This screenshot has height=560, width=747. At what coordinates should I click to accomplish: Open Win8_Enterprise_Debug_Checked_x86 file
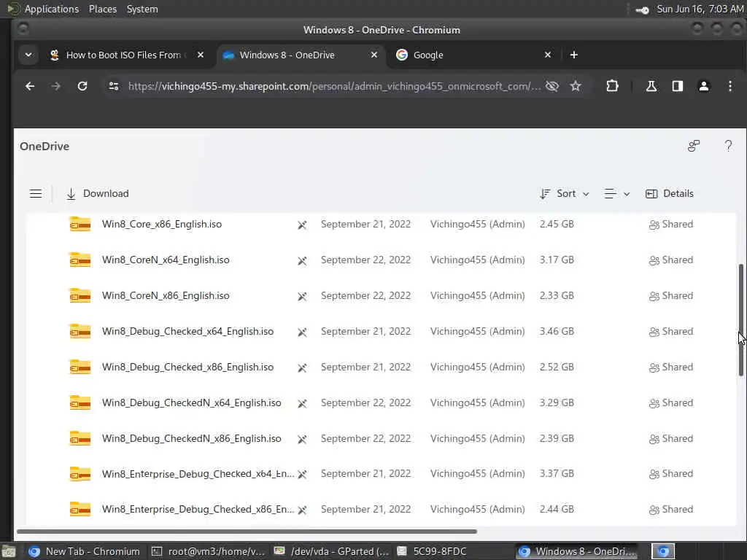(x=198, y=510)
